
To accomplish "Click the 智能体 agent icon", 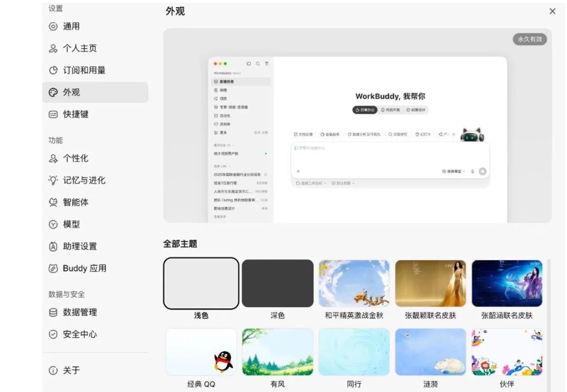I will [x=53, y=202].
